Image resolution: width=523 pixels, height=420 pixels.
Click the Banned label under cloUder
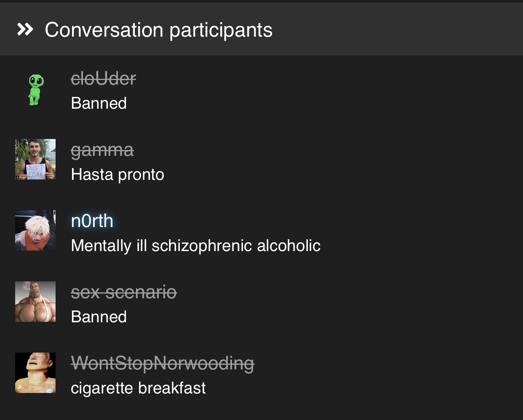coord(99,103)
